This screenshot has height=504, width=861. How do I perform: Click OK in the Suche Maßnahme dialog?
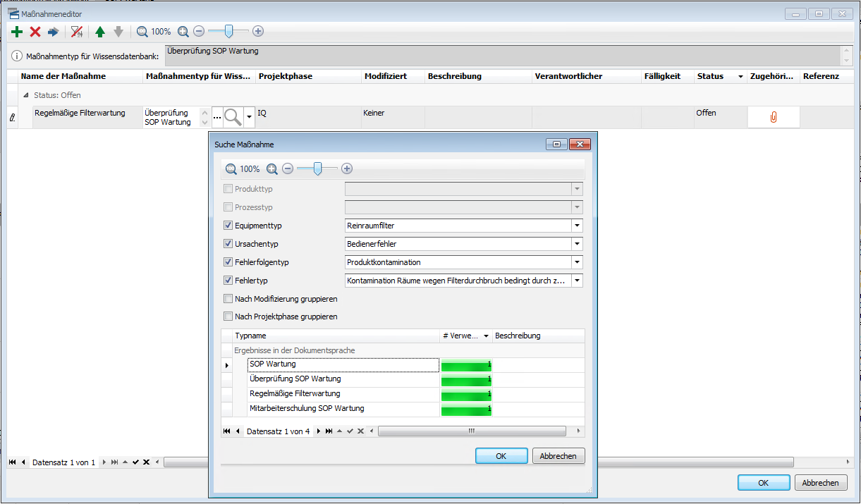click(501, 456)
